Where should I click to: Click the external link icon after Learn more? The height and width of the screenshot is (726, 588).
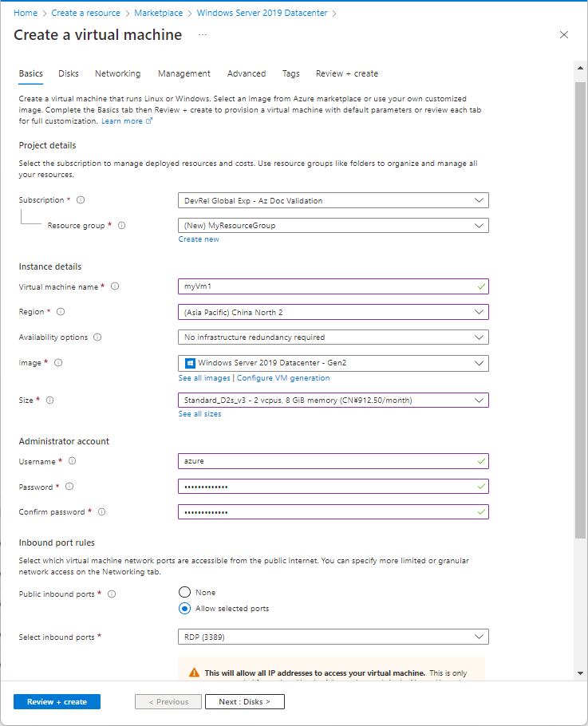[149, 120]
